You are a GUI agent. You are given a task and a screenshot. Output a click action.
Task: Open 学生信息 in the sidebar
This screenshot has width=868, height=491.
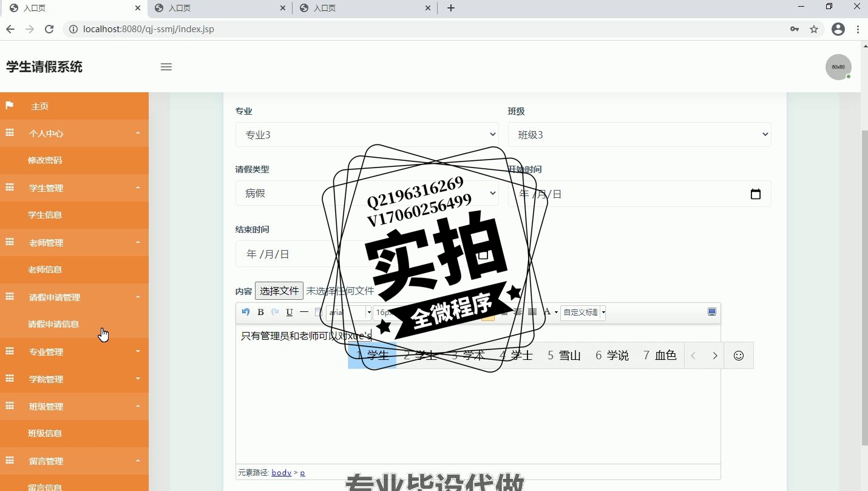[x=74, y=215]
